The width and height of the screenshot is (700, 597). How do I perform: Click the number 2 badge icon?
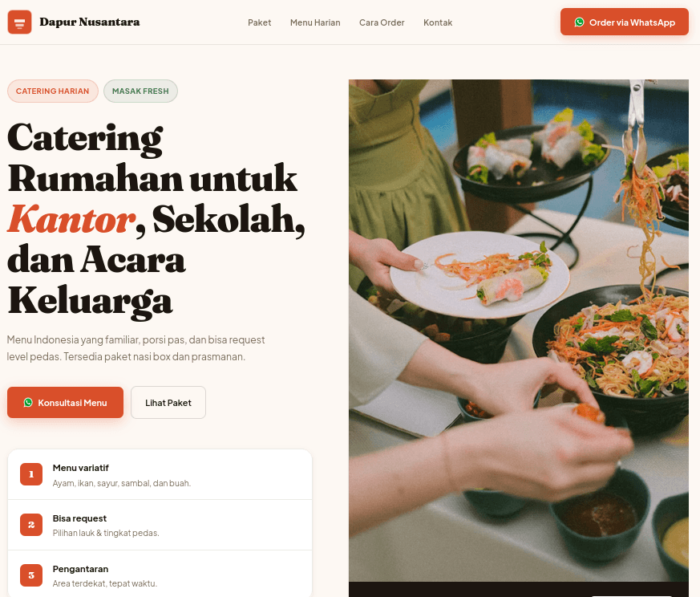click(31, 525)
